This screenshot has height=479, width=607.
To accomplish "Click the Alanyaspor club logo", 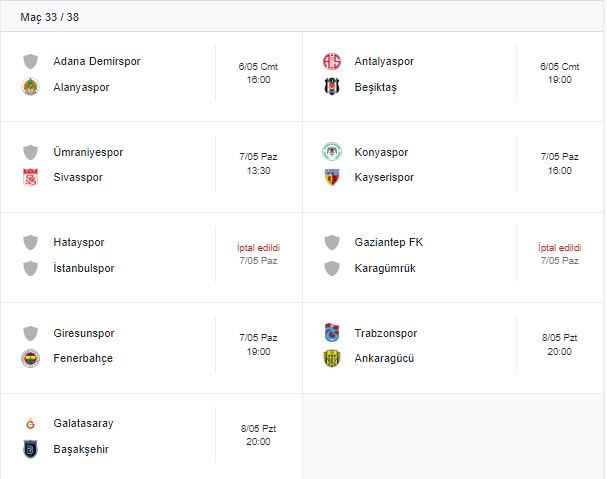I will click(x=29, y=87).
